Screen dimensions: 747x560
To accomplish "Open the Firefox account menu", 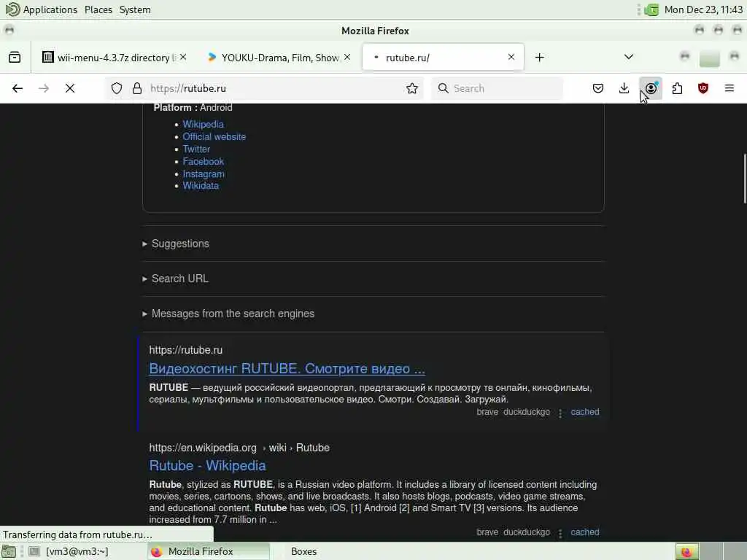I will 651,88.
